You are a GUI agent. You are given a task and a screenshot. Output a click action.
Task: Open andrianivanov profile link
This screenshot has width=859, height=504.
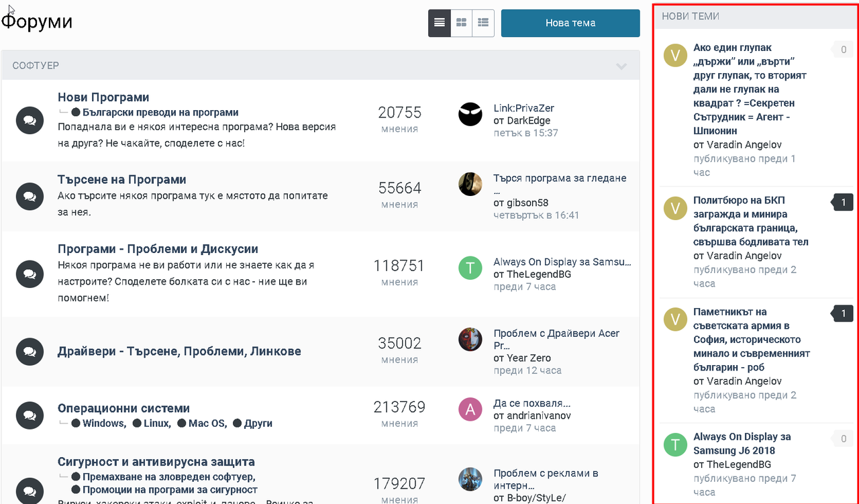pos(539,416)
